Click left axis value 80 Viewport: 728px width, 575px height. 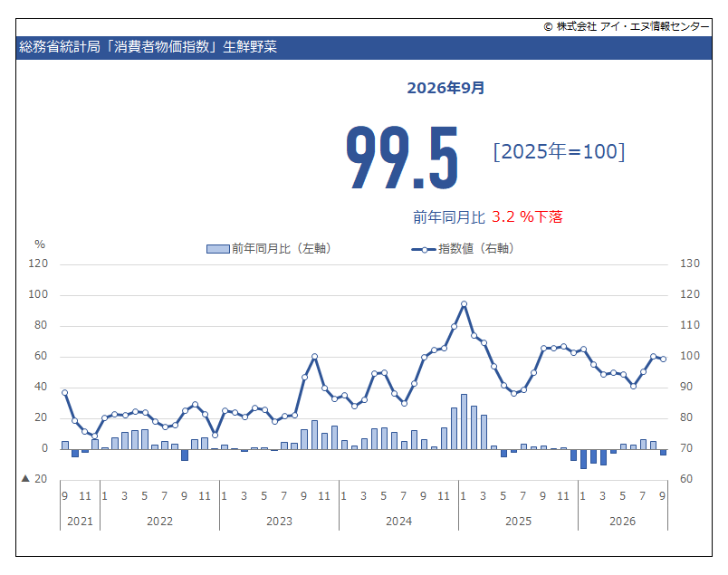pyautogui.click(x=41, y=326)
